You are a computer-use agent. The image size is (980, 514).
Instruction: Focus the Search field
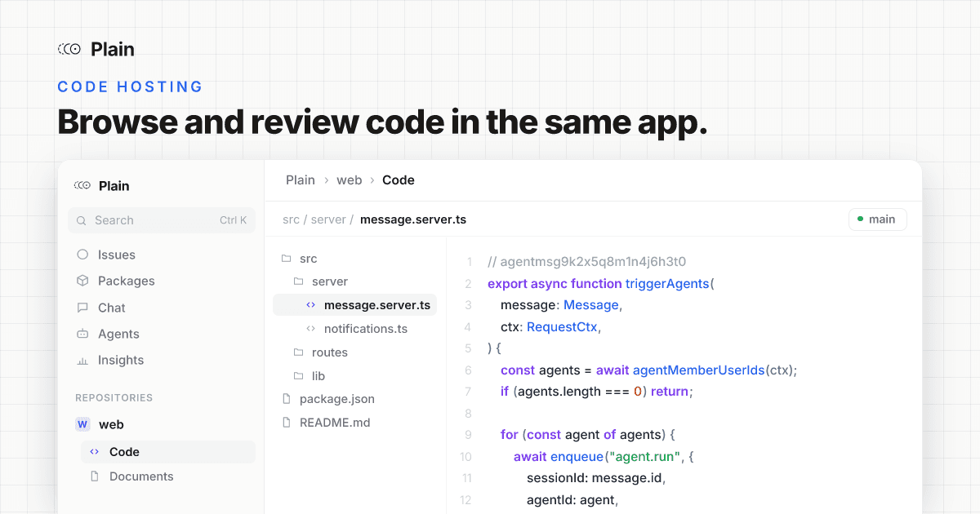[x=162, y=220]
